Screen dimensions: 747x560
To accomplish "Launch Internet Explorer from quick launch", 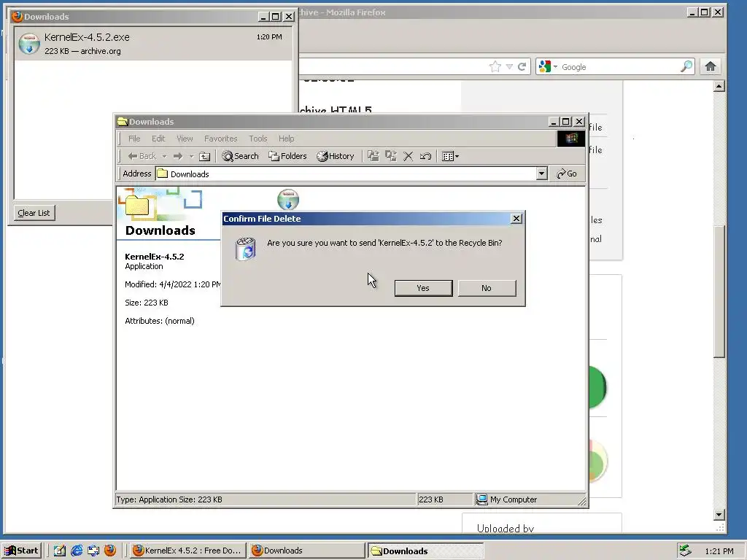I will pyautogui.click(x=76, y=551).
